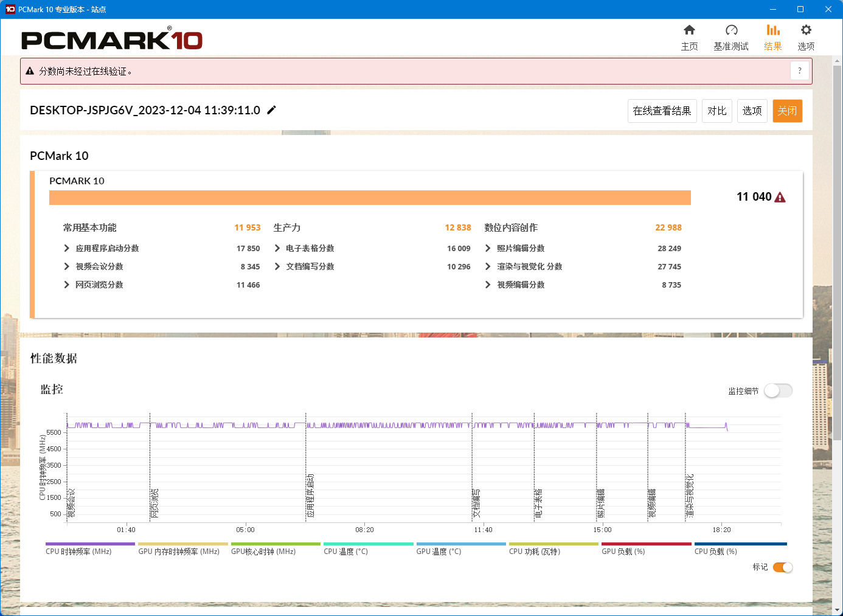Click the 生产力 score 12 838
Image resolution: width=843 pixels, height=616 pixels.
point(458,227)
